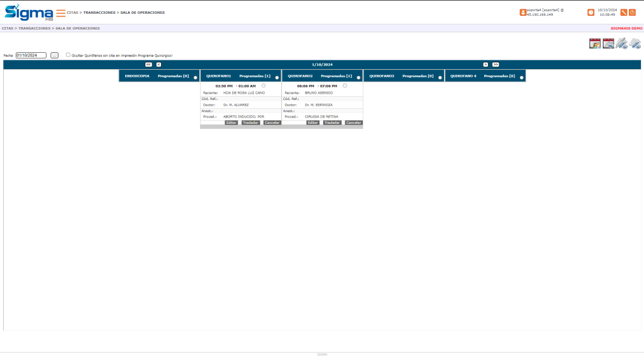Click QUIROFANO3 column header
Screen dimensions: 644x357
pyautogui.click(x=382, y=75)
